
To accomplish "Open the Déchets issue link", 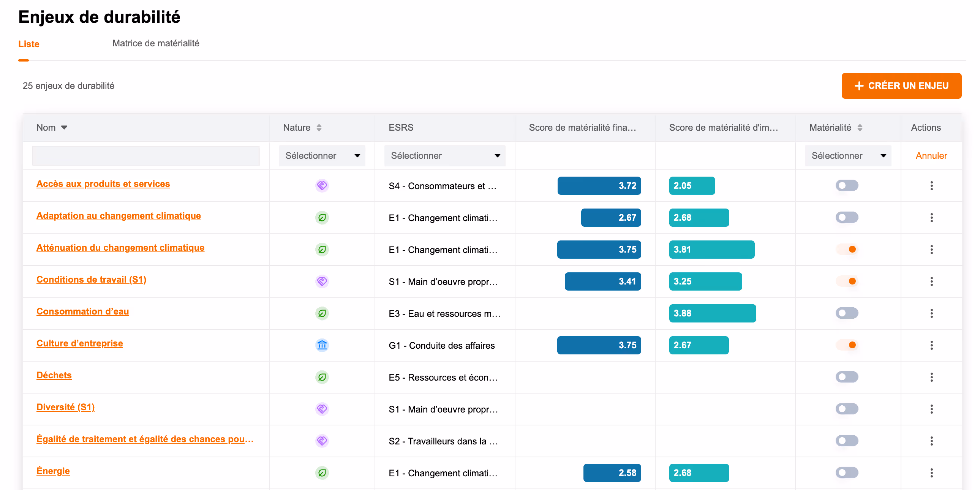I will 54,376.
